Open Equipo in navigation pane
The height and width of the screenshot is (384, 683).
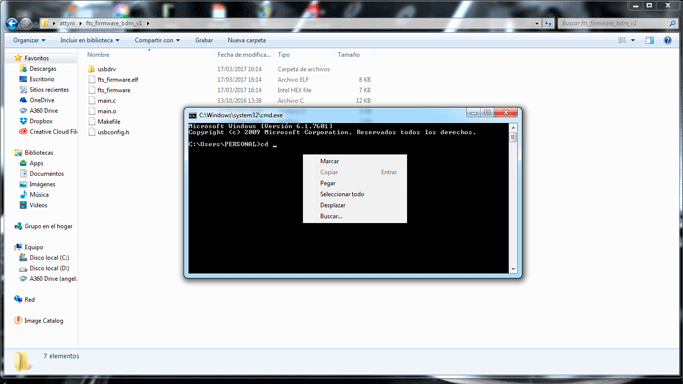34,247
